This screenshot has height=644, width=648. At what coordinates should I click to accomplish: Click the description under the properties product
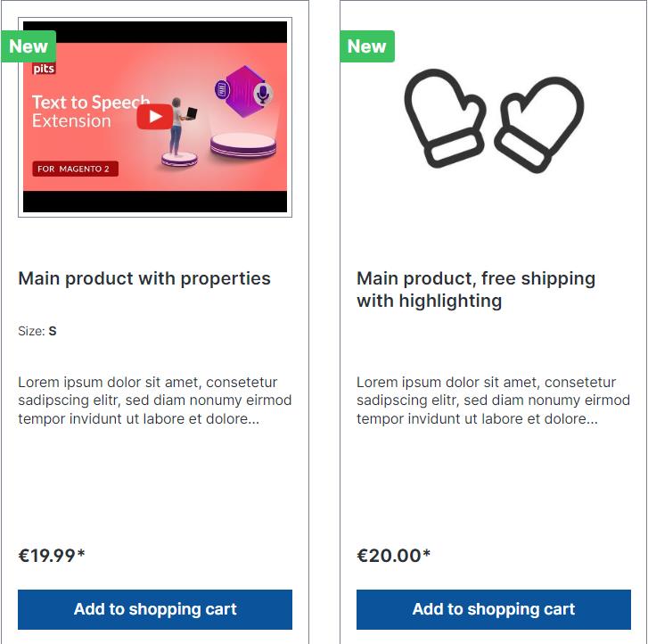[x=154, y=400]
